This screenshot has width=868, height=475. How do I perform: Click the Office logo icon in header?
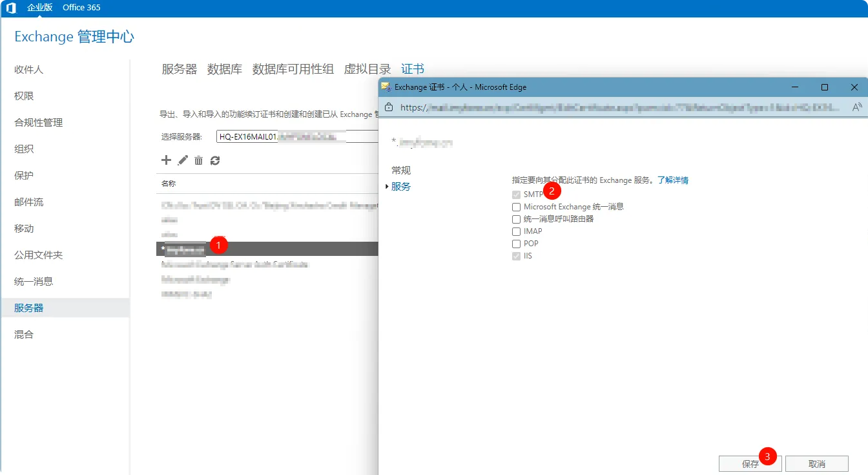click(11, 8)
